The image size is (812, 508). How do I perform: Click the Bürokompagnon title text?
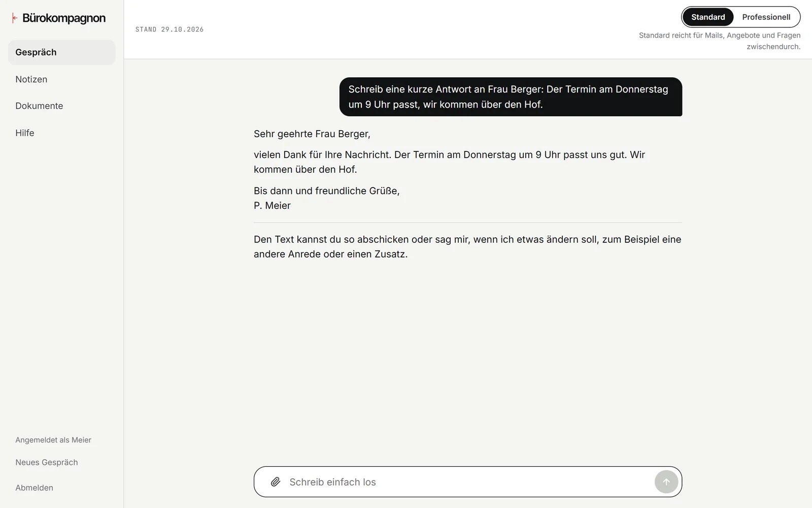(64, 18)
